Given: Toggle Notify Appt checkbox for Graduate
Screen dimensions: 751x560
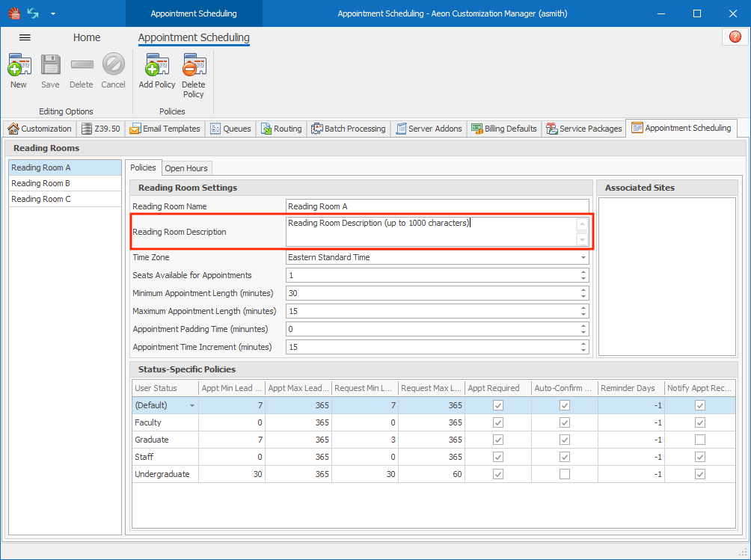Looking at the screenshot, I should [x=699, y=440].
